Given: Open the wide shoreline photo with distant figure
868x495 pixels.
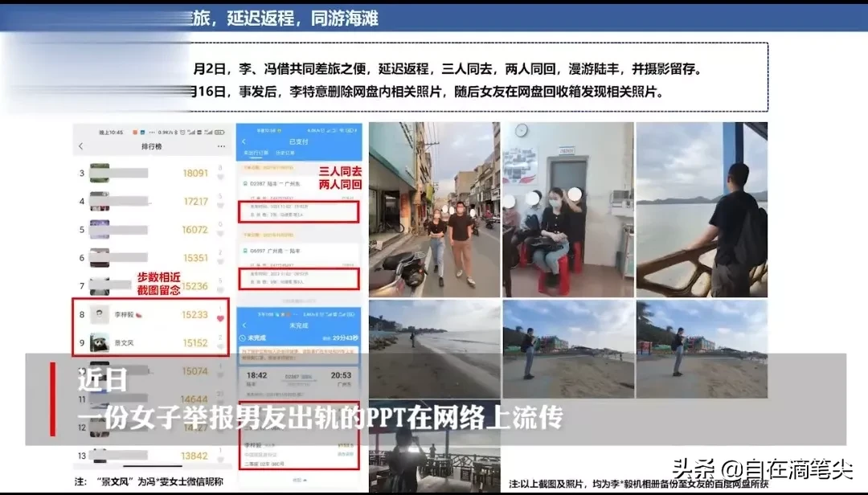Looking at the screenshot, I should click(x=435, y=349).
